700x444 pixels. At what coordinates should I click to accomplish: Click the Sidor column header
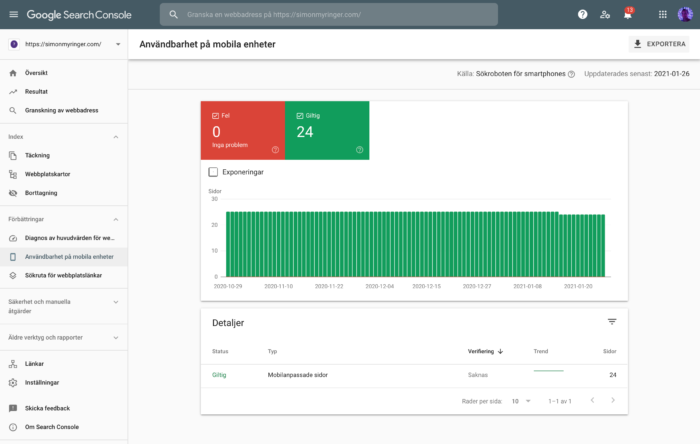[609, 351]
